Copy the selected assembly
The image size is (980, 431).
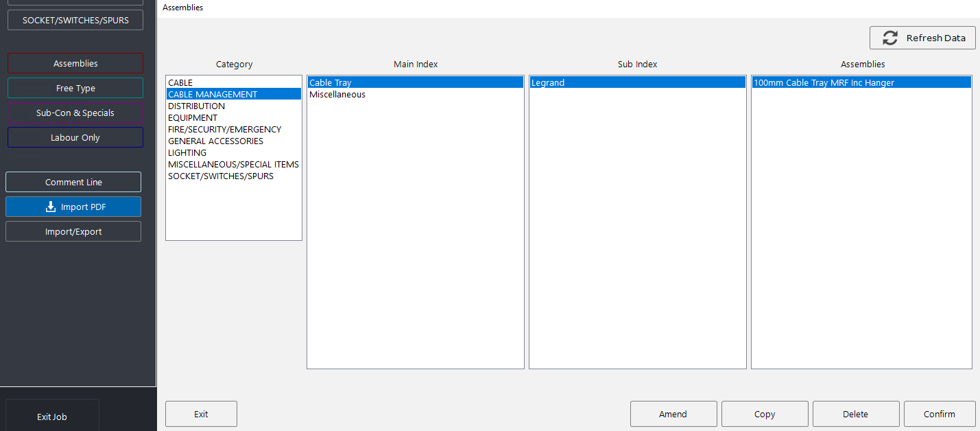point(765,414)
